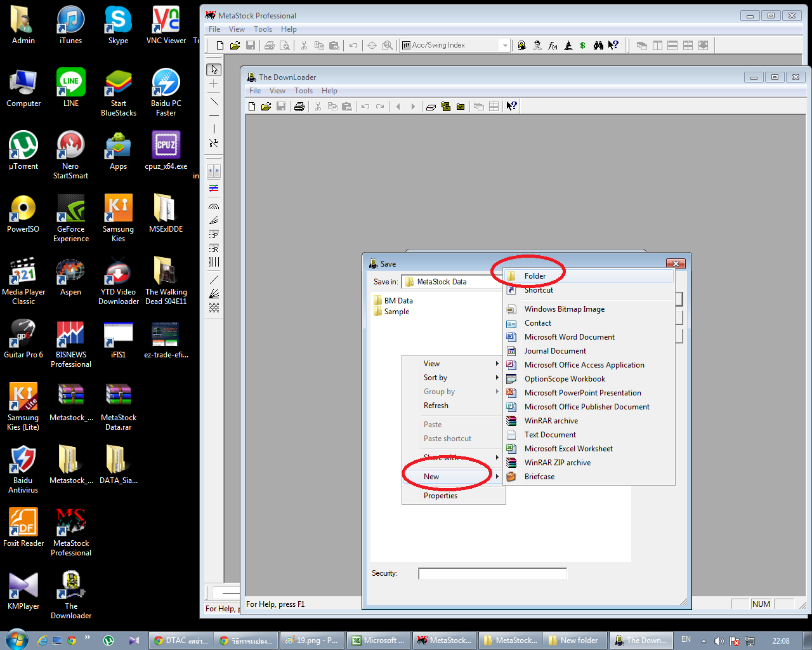Open Acc/Swing Index indicator dropdown
This screenshot has width=812, height=650.
(505, 45)
